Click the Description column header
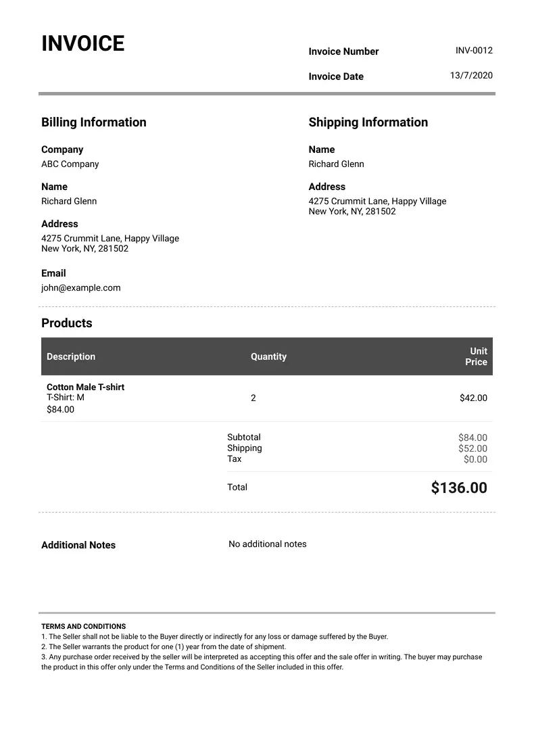This screenshot has width=534, height=756. pos(71,357)
